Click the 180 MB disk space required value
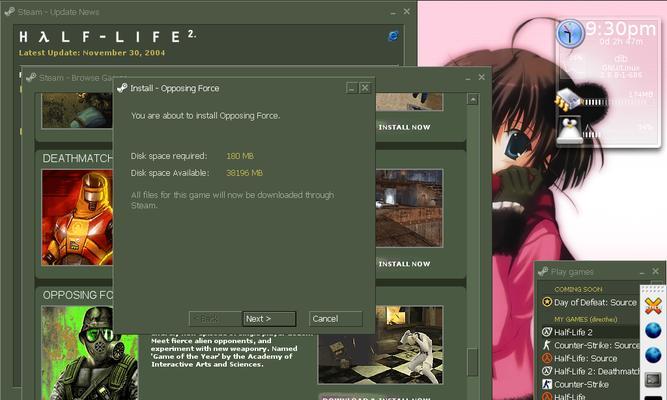 click(240, 156)
